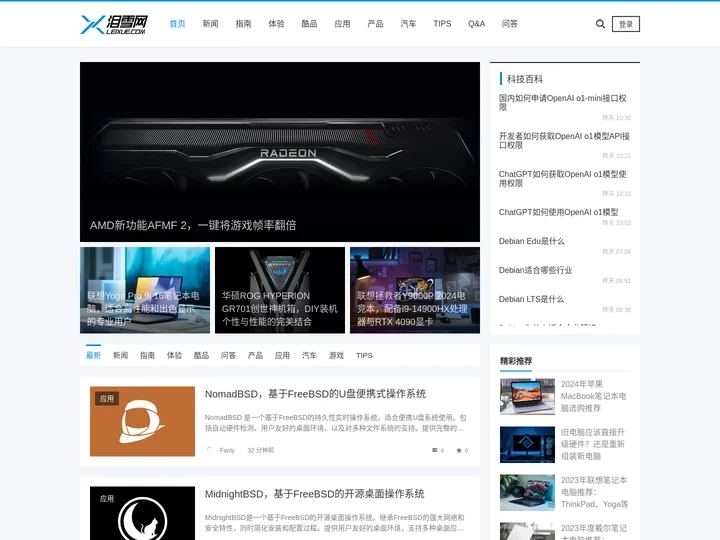Open 2023年度戴尔笔记 recommendation link
Screen dimensions: 720x540
(x=594, y=532)
